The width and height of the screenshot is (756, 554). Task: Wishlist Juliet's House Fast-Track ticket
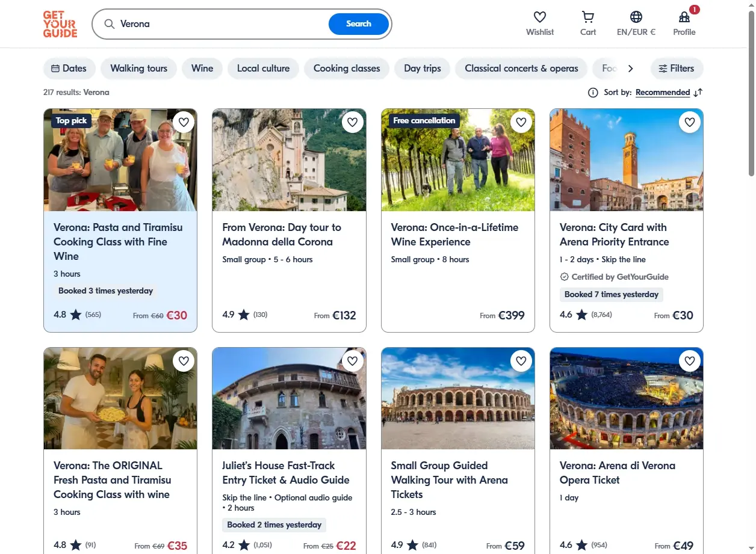(x=352, y=361)
